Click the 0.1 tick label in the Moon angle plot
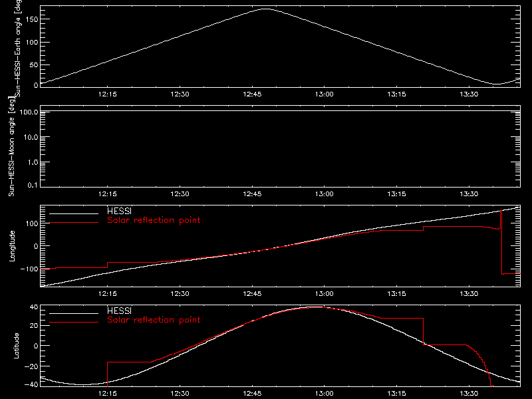Viewport: 532px width, 399px height. tap(33, 185)
